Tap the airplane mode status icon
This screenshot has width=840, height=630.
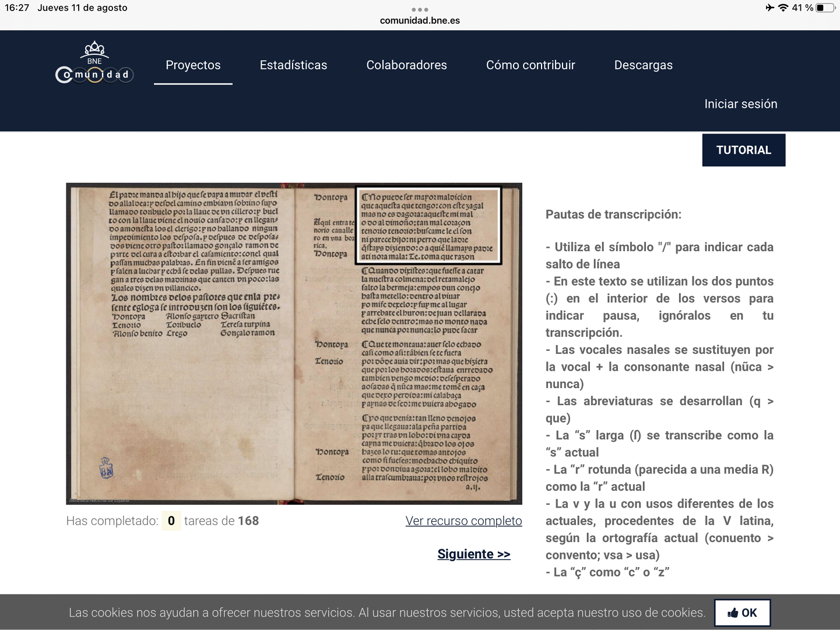point(770,8)
